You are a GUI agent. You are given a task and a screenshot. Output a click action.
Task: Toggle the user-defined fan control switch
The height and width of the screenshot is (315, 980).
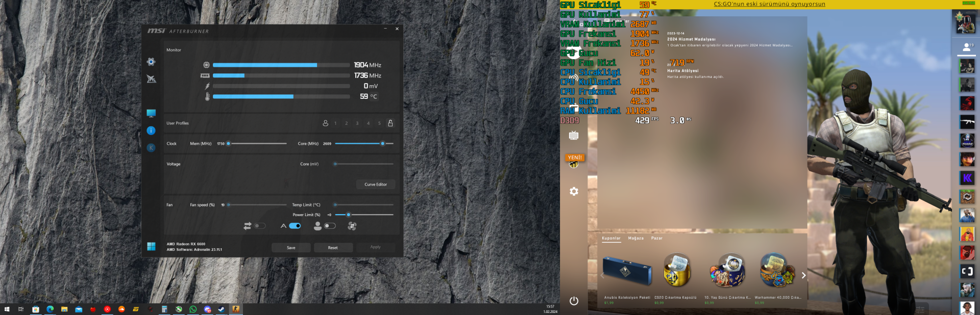tap(330, 226)
